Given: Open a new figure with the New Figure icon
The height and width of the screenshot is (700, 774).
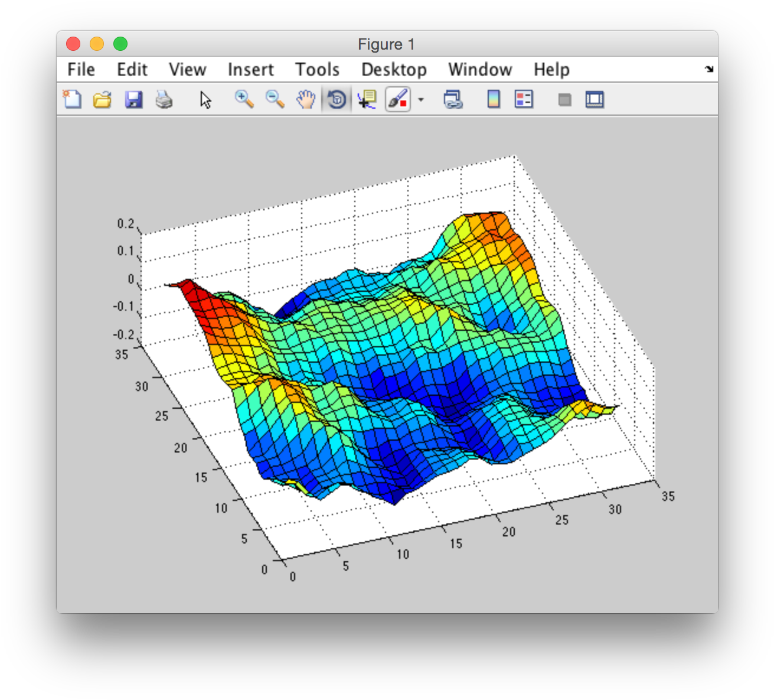Looking at the screenshot, I should click(71, 99).
